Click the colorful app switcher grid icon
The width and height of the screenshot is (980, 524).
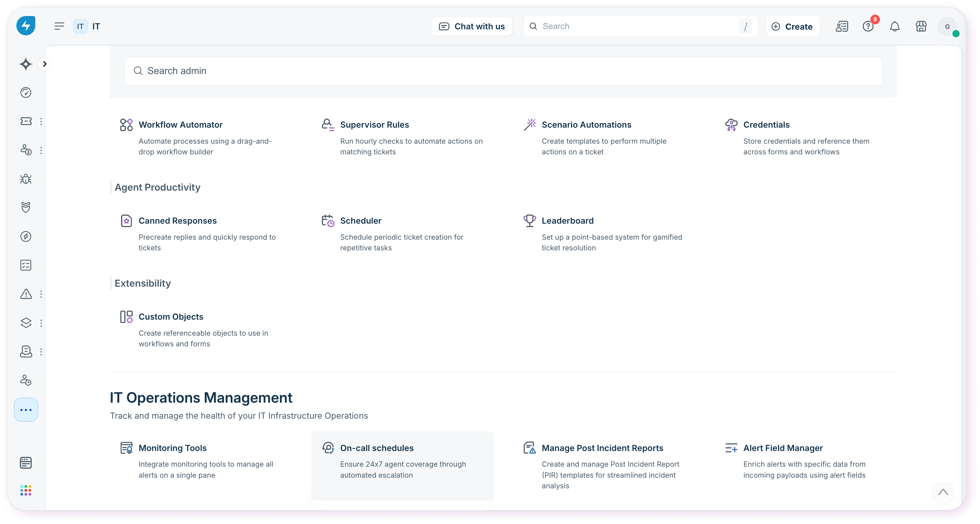coord(26,490)
